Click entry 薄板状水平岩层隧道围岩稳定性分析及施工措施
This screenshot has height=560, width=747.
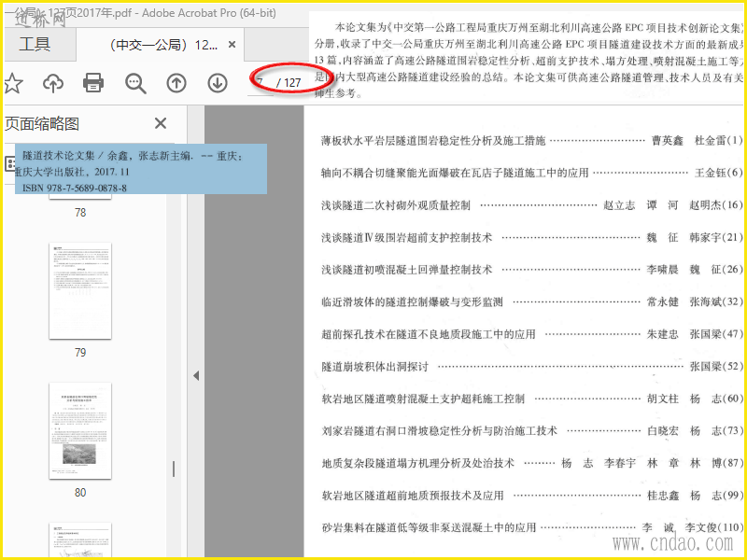pyautogui.click(x=433, y=141)
